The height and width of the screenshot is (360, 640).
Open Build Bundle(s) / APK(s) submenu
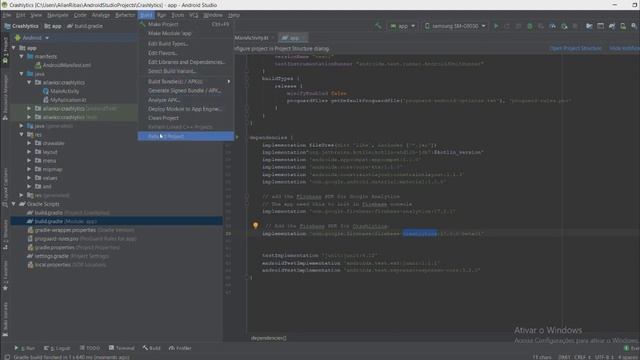186,81
